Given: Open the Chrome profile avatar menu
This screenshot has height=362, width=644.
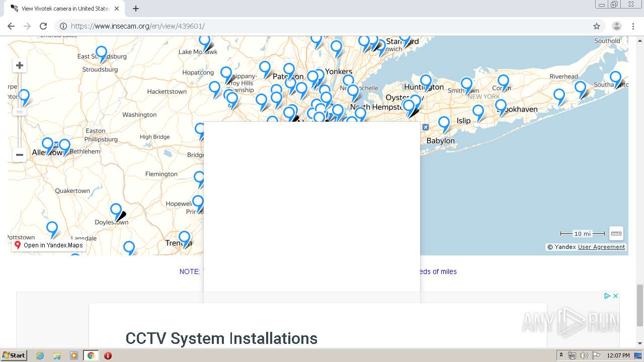Looking at the screenshot, I should (x=617, y=26).
